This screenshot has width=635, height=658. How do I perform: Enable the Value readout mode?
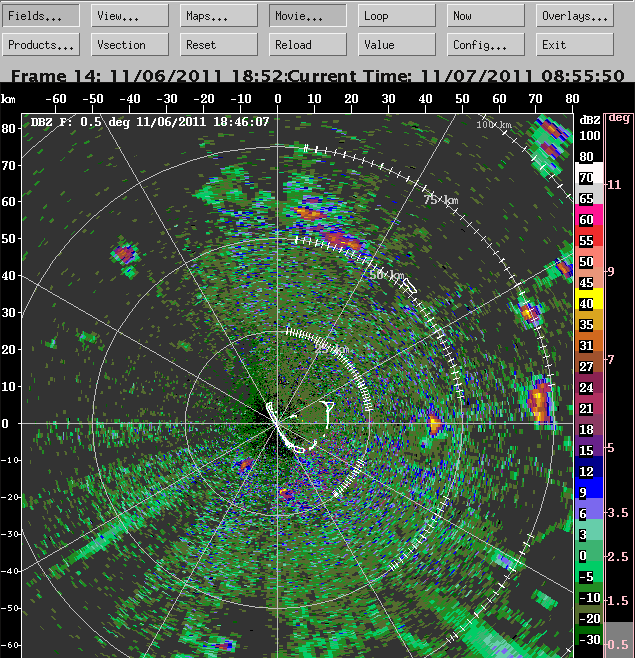[397, 44]
